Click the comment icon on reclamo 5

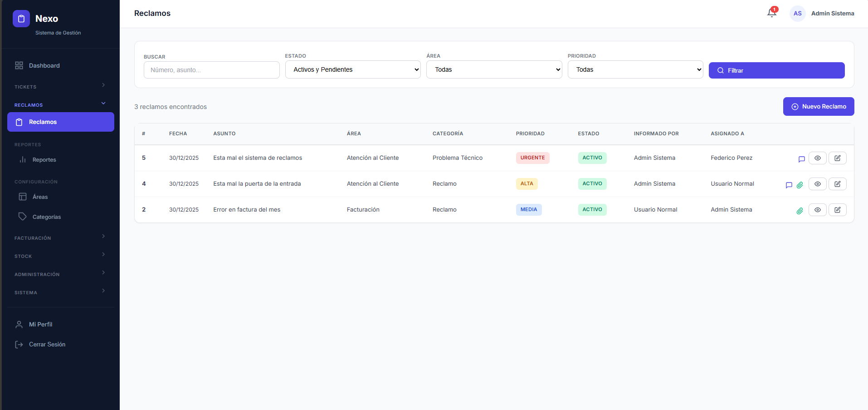(x=801, y=159)
